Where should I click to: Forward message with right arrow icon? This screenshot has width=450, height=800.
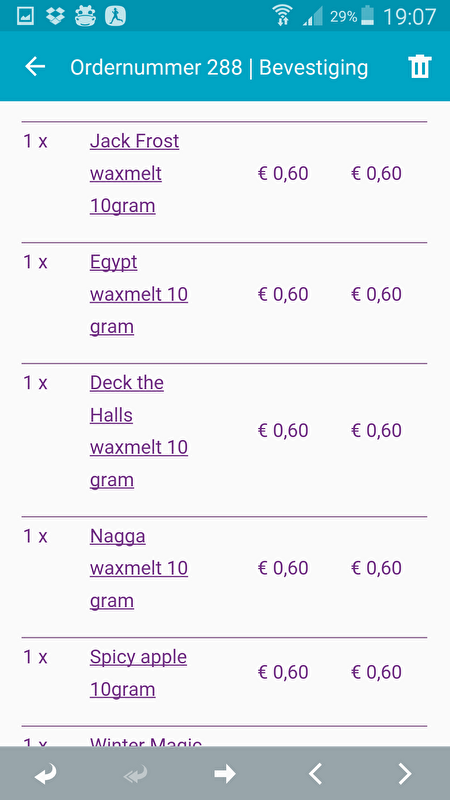225,774
